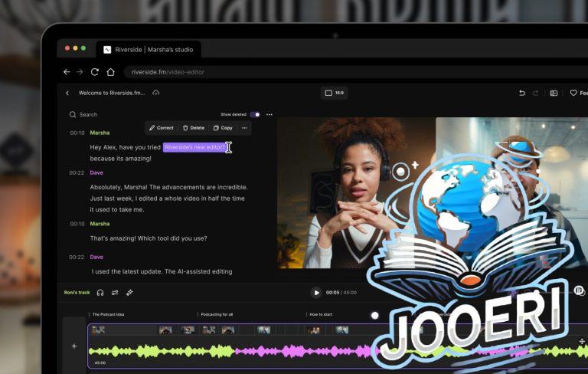The width and height of the screenshot is (588, 374).
Task: Click the Roni's track label
Action: (x=77, y=293)
